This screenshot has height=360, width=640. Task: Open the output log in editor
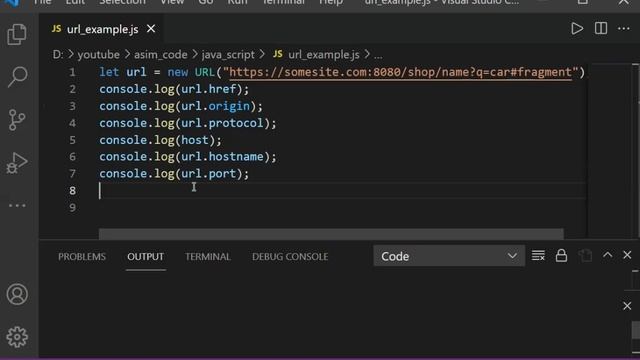(585, 256)
